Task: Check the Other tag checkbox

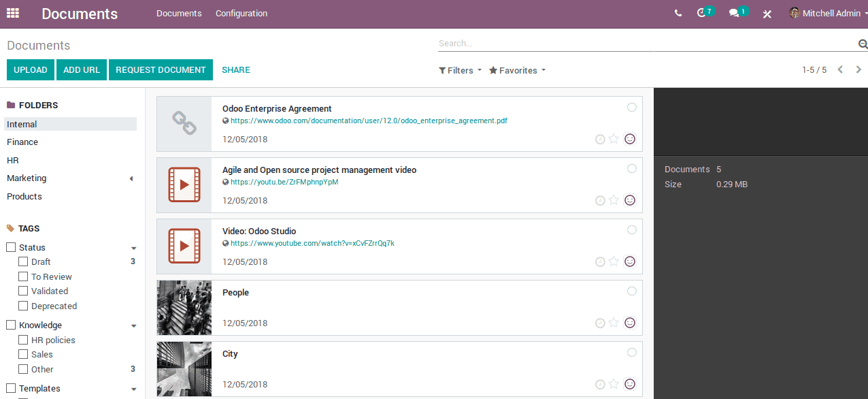Action: pyautogui.click(x=23, y=369)
